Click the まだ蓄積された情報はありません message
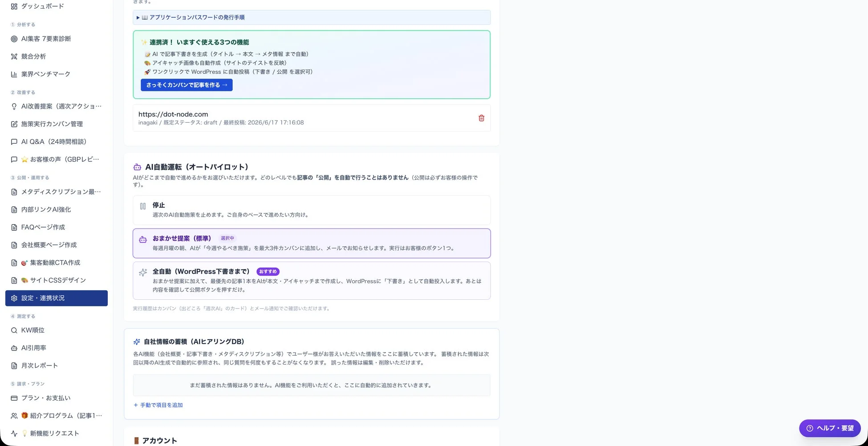Viewport: 868px width, 446px height. tap(312, 386)
